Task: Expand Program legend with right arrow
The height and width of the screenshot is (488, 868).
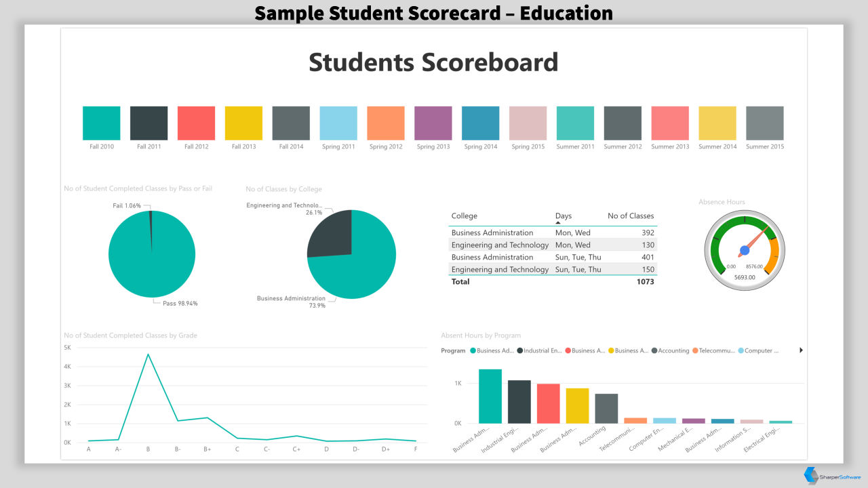Action: tap(801, 350)
